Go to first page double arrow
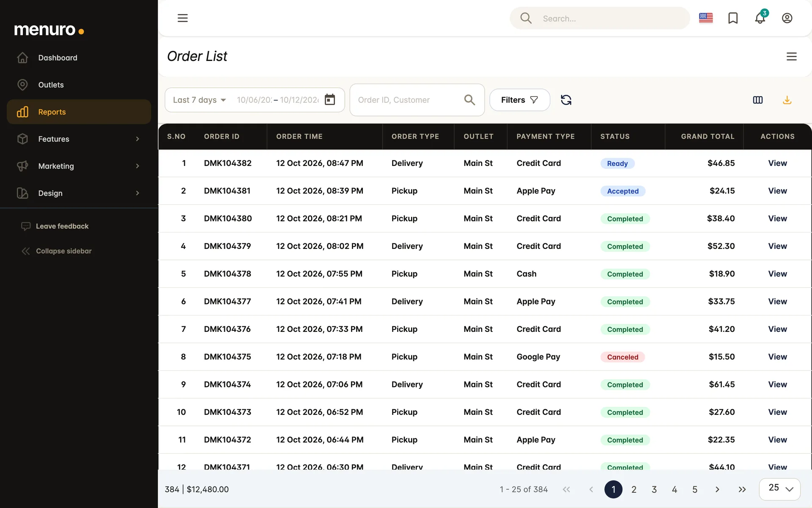Image resolution: width=812 pixels, height=508 pixels. (567, 489)
